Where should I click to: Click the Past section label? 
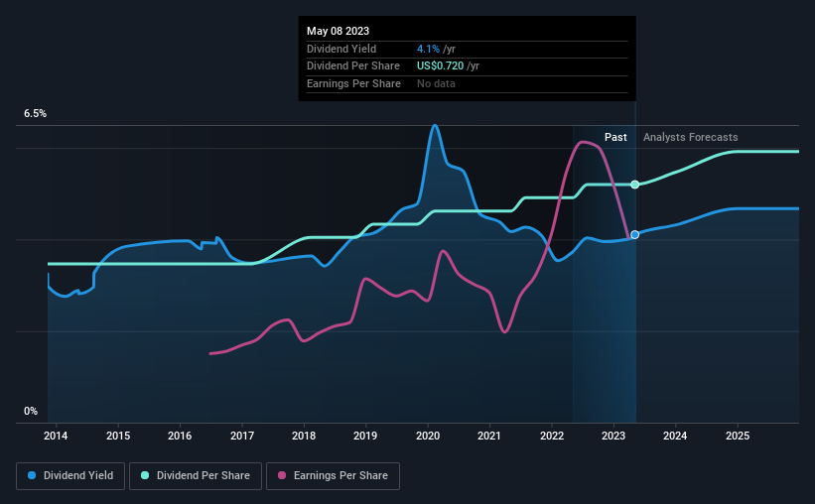(615, 137)
